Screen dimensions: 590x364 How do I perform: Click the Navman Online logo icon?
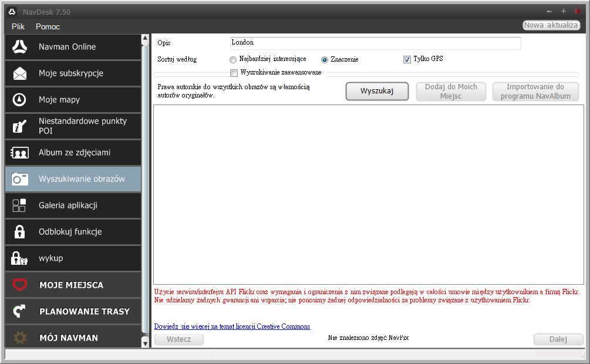[x=19, y=47]
